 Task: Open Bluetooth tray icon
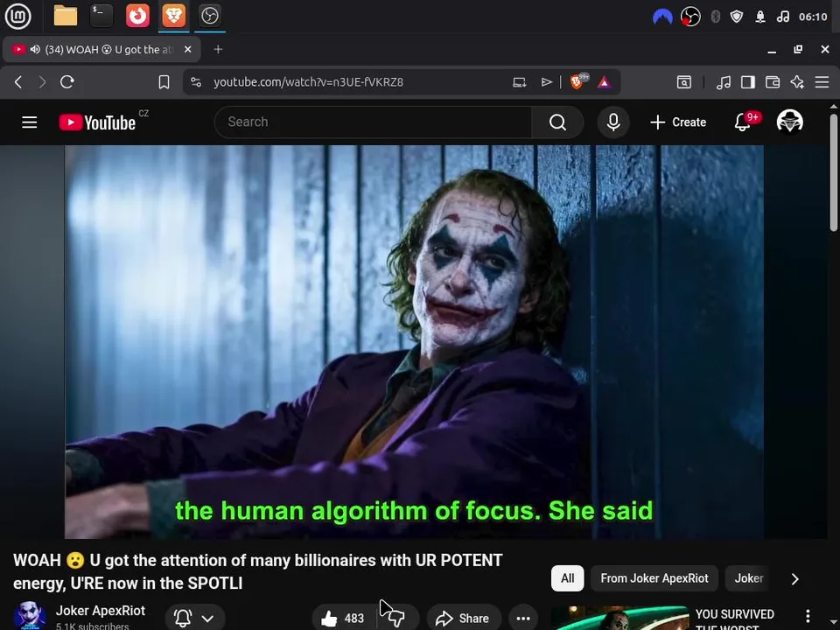715,17
